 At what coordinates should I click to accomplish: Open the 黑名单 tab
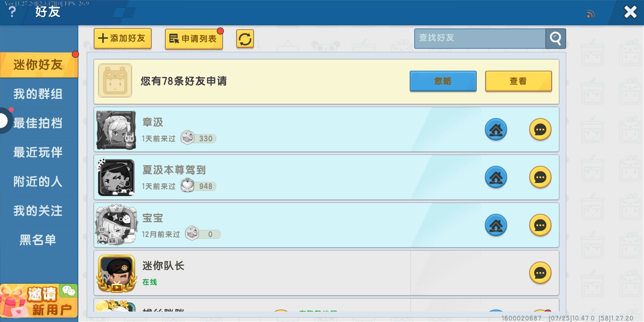tap(38, 240)
